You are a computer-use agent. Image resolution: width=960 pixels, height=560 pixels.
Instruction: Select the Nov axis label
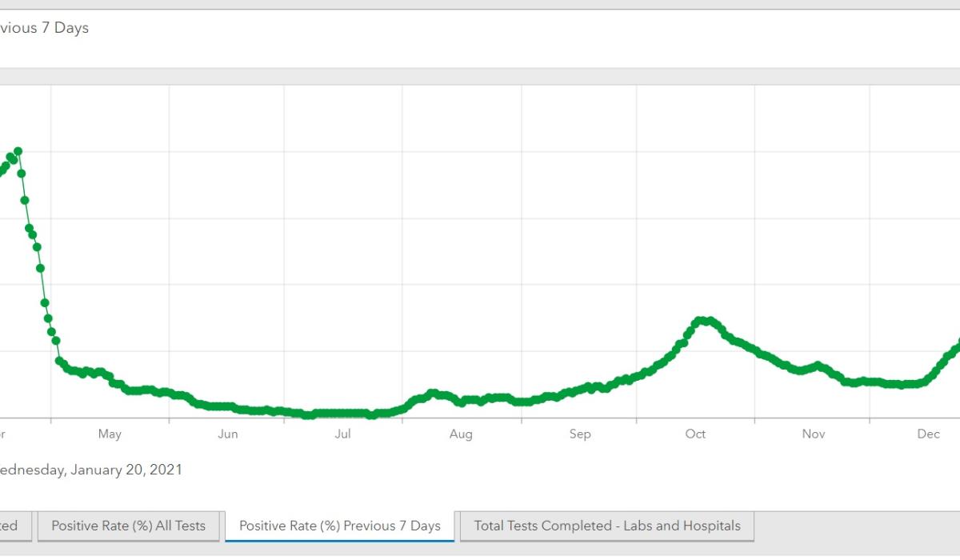(x=814, y=434)
